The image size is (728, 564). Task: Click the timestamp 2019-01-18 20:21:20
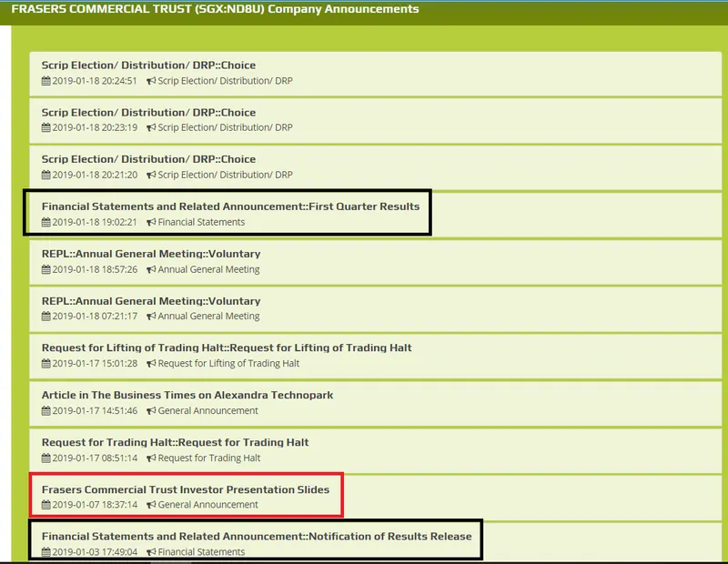point(95,175)
